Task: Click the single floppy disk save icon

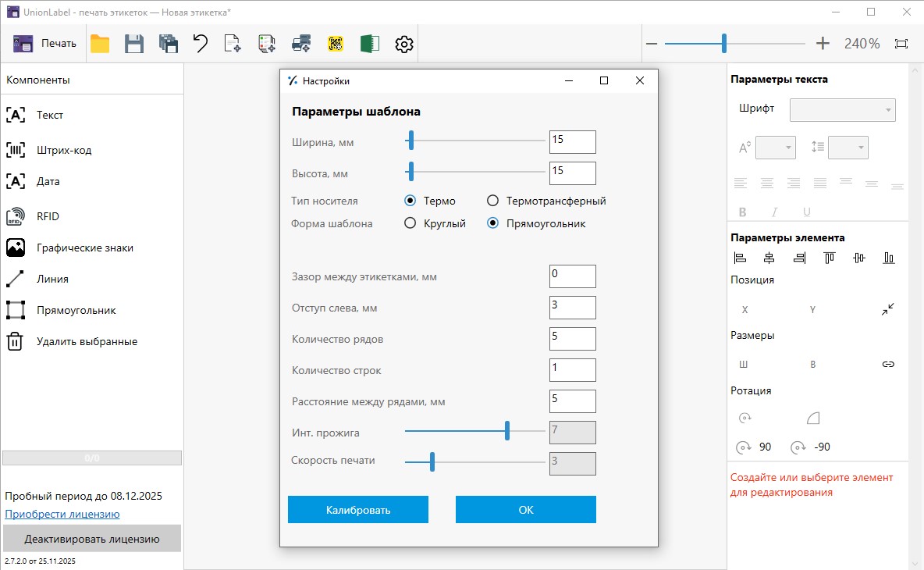Action: click(x=134, y=44)
